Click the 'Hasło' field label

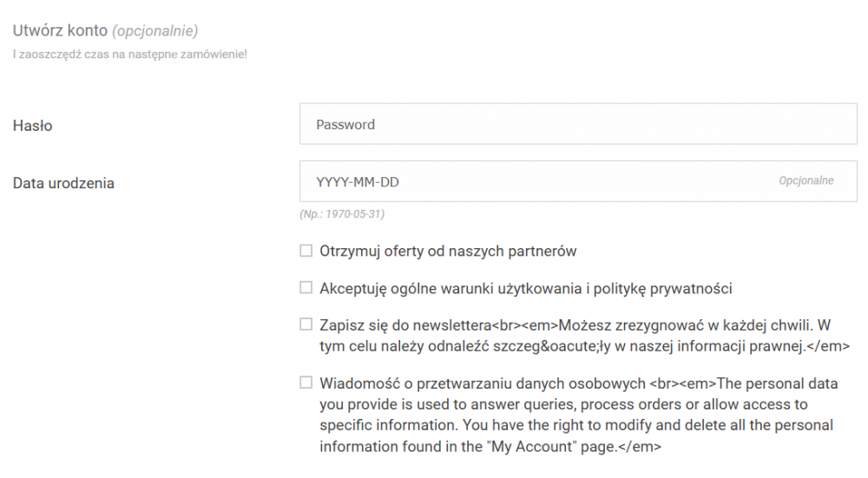click(x=33, y=126)
